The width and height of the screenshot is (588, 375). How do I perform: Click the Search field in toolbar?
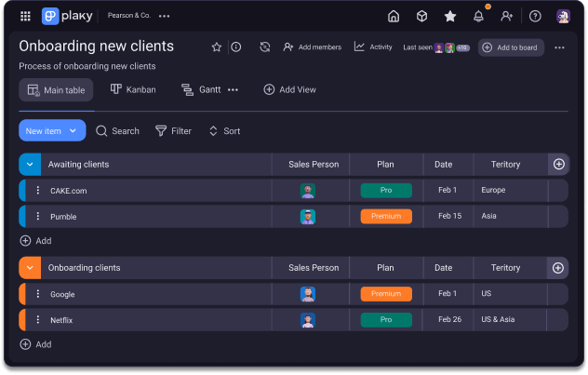click(117, 131)
